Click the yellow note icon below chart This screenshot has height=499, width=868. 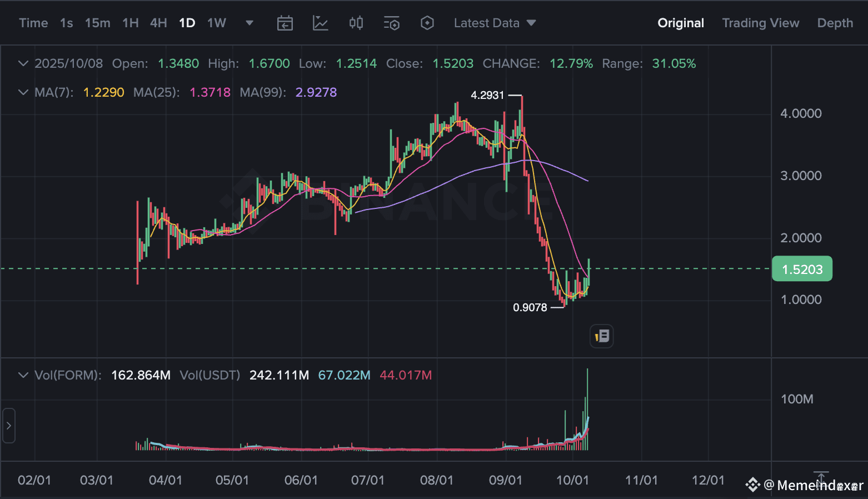point(602,336)
